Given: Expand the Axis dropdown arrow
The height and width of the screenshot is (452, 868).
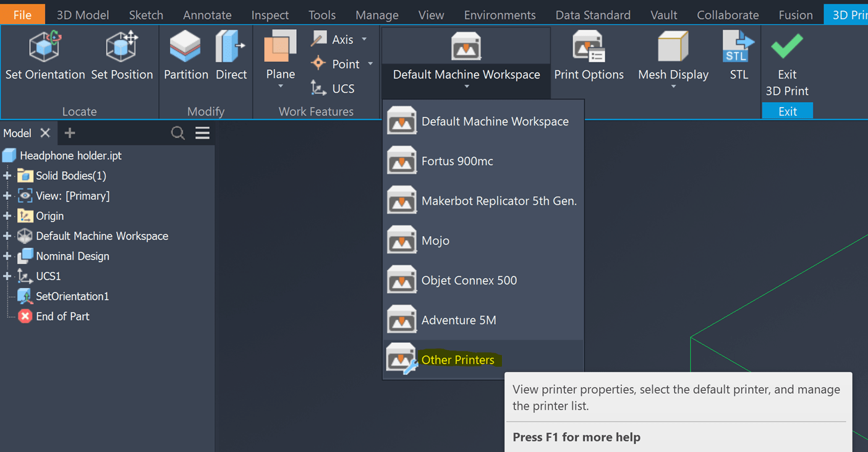Looking at the screenshot, I should pos(364,39).
